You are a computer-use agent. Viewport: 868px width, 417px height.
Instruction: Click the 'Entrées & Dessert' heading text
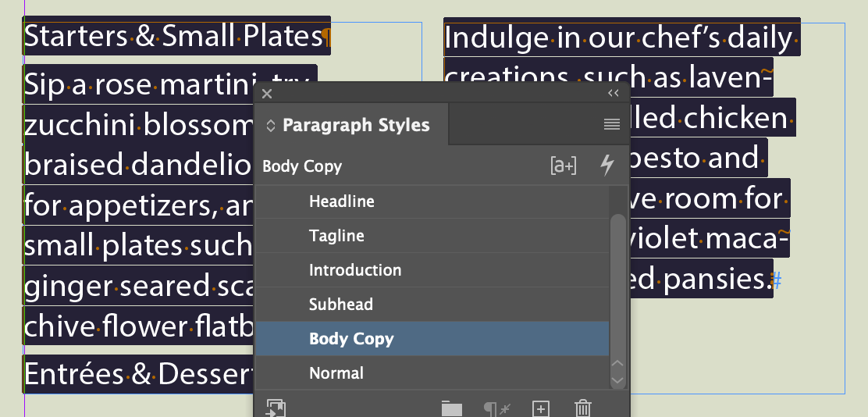pyautogui.click(x=138, y=374)
